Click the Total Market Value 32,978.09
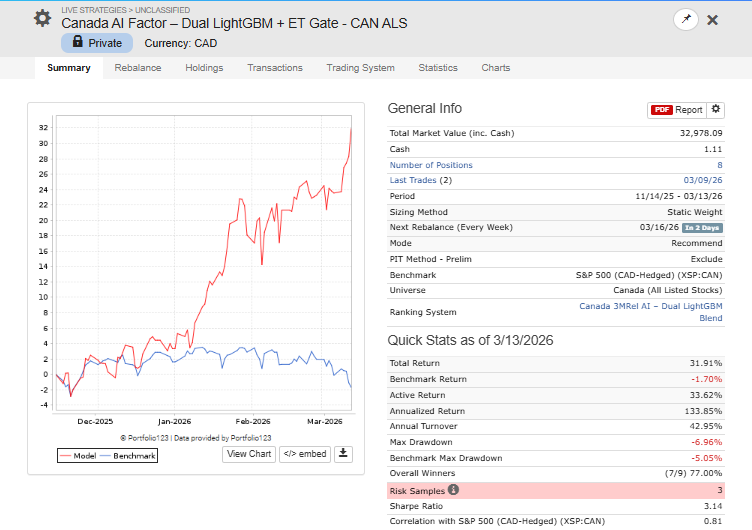 (701, 133)
